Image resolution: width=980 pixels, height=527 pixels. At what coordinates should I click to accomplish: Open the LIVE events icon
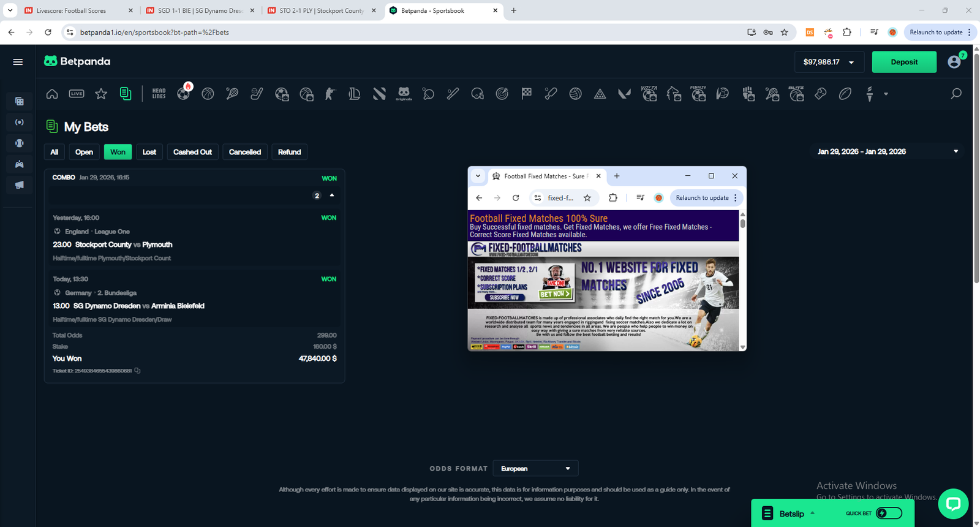(77, 94)
